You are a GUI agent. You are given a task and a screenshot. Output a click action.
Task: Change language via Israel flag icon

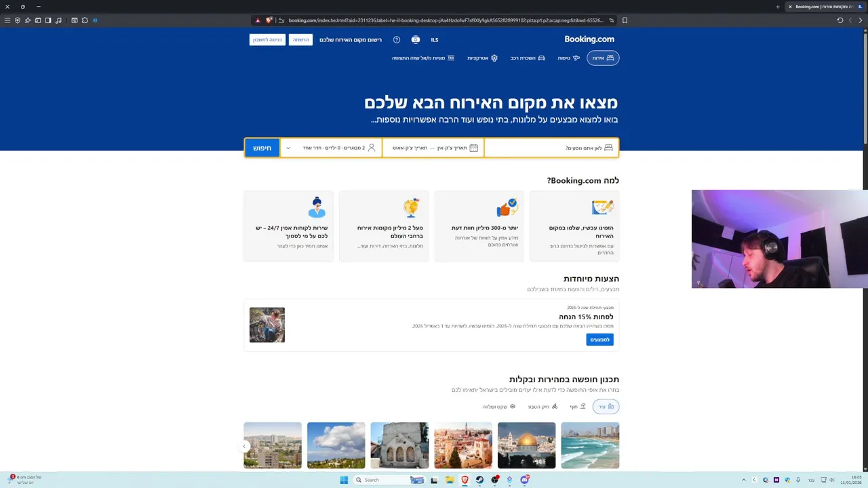click(416, 40)
